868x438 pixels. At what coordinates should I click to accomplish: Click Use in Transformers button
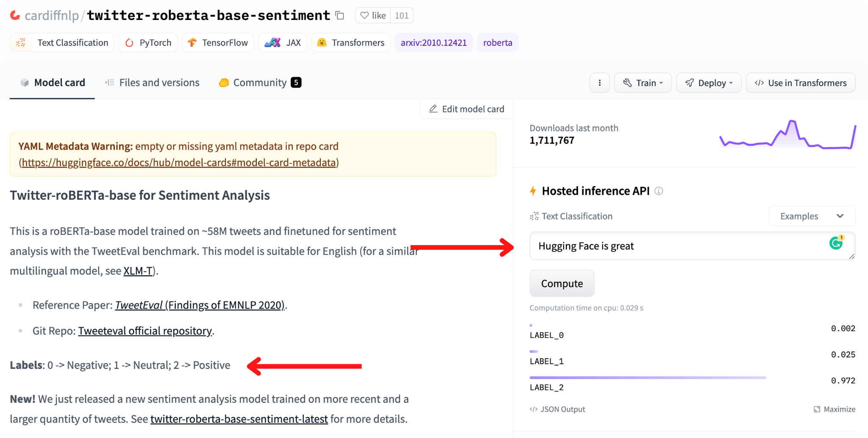coord(800,83)
